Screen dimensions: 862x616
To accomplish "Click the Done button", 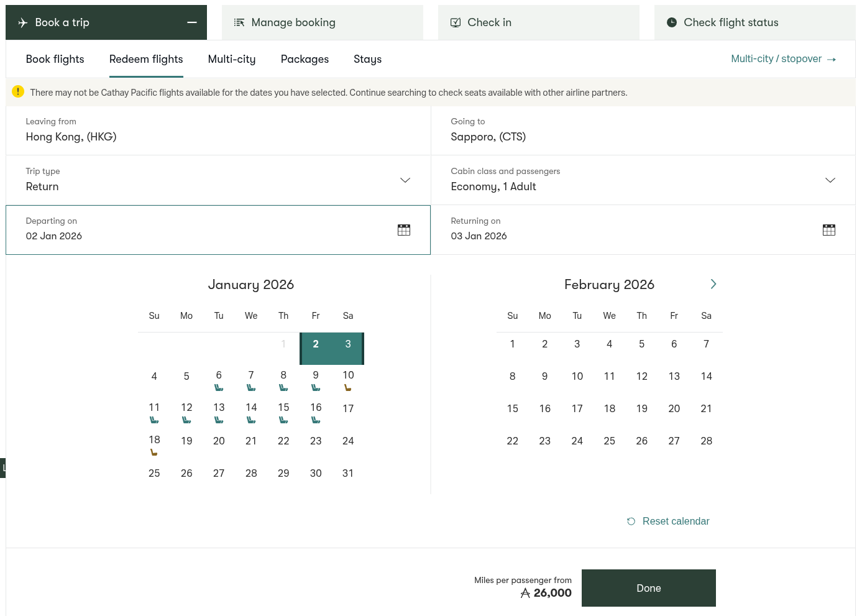I will click(x=649, y=588).
